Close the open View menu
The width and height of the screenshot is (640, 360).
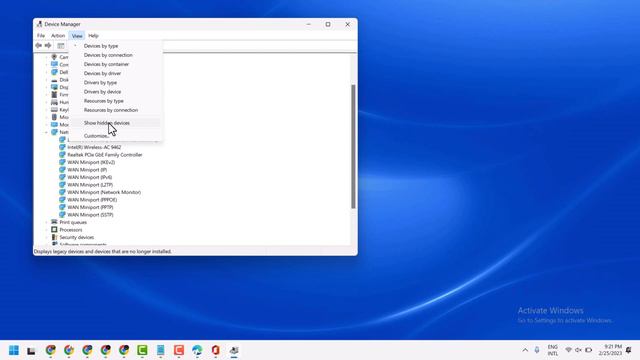[x=77, y=36]
